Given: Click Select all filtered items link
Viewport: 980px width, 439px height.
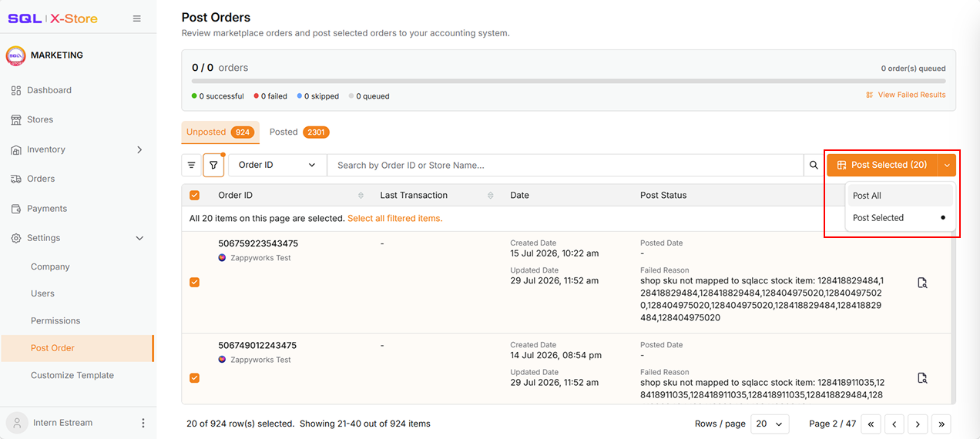Looking at the screenshot, I should (394, 219).
